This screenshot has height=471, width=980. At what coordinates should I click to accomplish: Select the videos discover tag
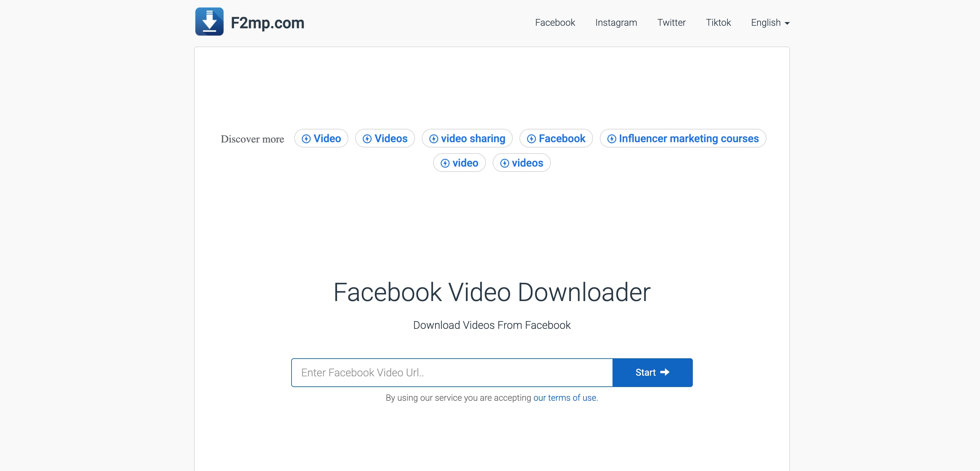pos(521,163)
